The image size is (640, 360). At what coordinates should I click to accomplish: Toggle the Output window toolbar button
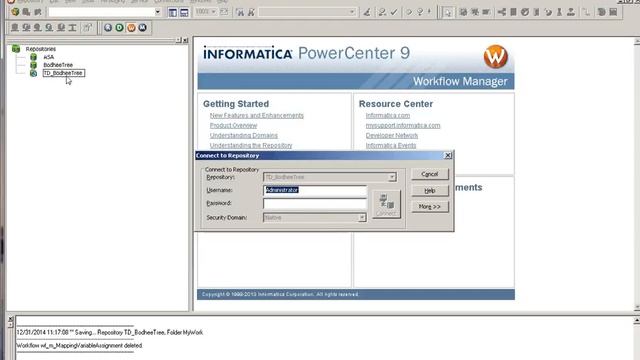click(184, 12)
